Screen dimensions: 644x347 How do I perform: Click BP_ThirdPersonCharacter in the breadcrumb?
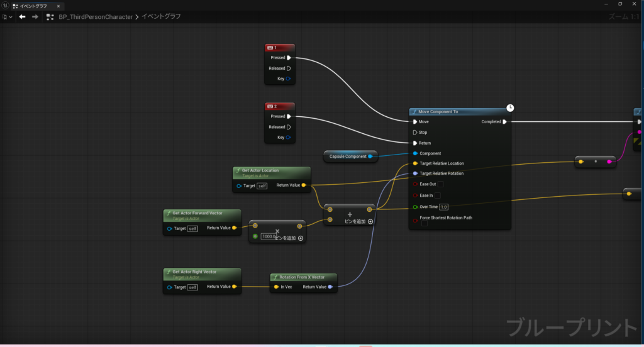(96, 17)
